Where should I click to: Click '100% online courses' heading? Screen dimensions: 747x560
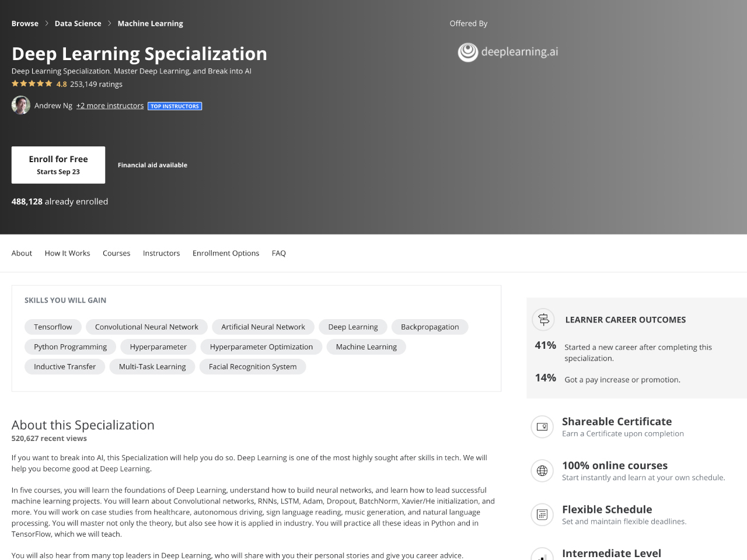tap(615, 466)
